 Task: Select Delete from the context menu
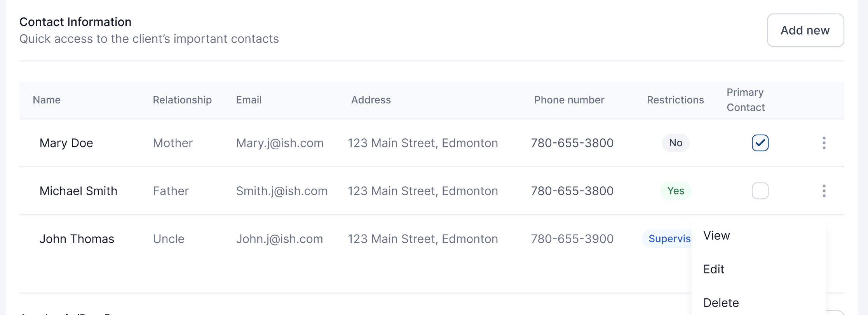721,303
